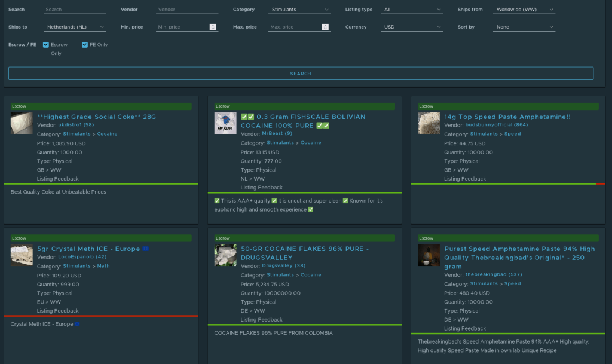This screenshot has width=612, height=364.
Task: Click the Escrow badge on Drugsvalley listing
Action: 305,238
